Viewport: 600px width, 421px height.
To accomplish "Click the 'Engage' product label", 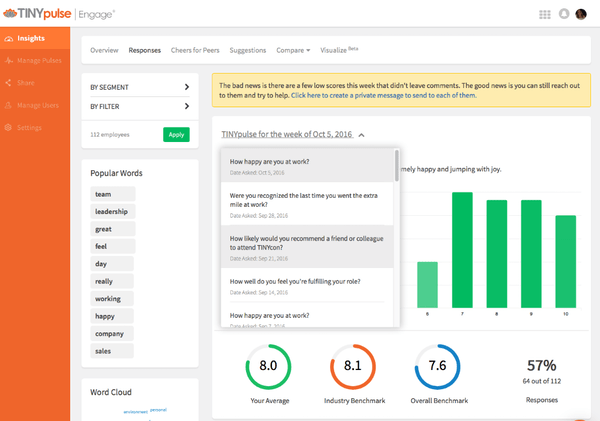I will 96,15.
